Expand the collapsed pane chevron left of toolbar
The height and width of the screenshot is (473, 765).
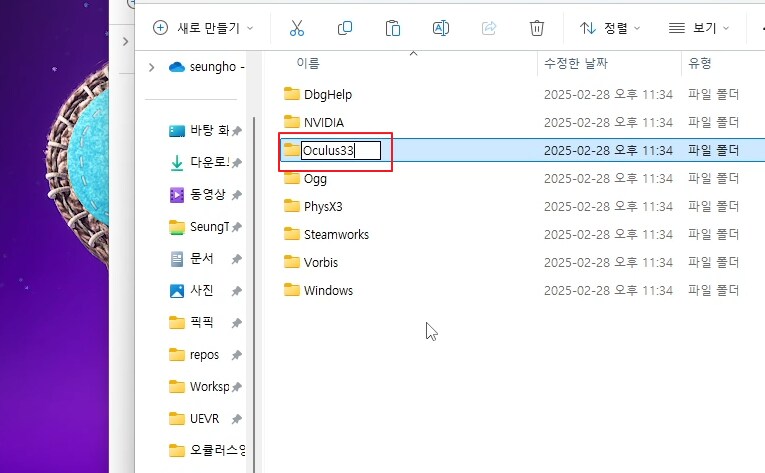[125, 41]
